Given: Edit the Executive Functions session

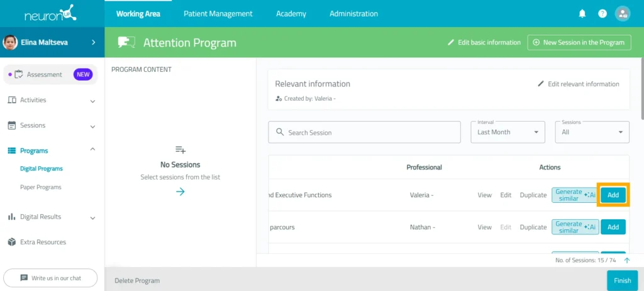Looking at the screenshot, I should (x=506, y=195).
